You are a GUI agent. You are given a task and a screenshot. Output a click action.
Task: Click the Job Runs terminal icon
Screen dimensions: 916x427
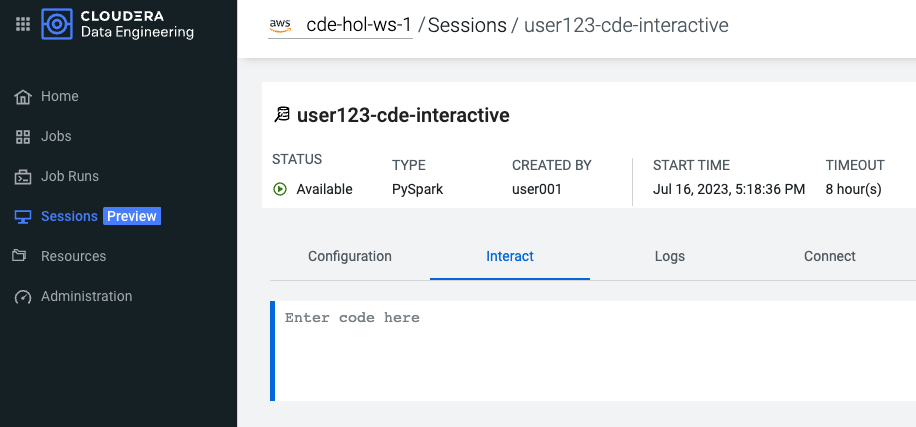tap(23, 176)
